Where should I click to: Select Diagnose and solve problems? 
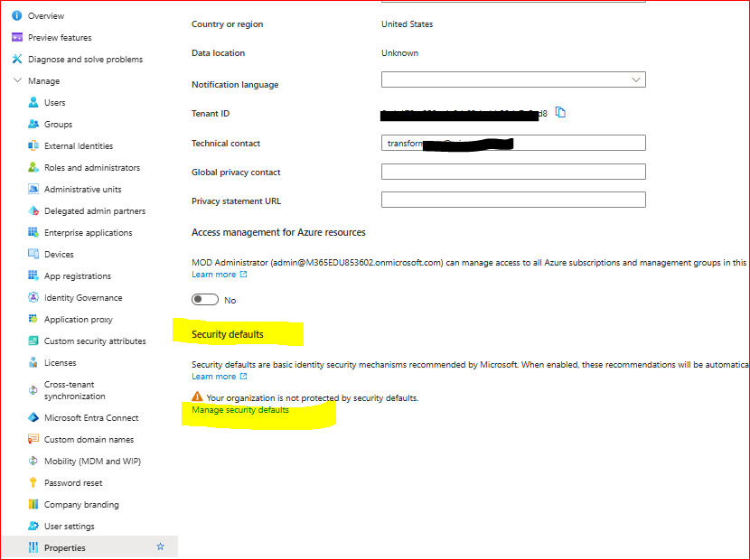[x=85, y=60]
